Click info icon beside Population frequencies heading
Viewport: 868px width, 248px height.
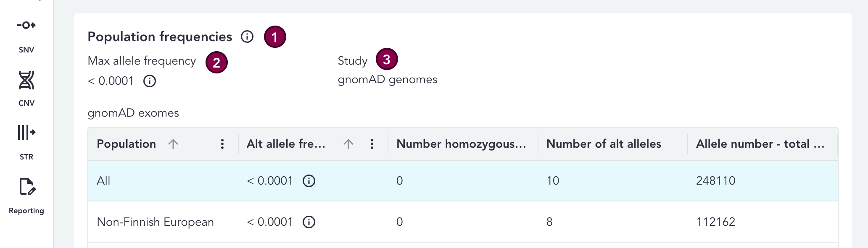(247, 37)
